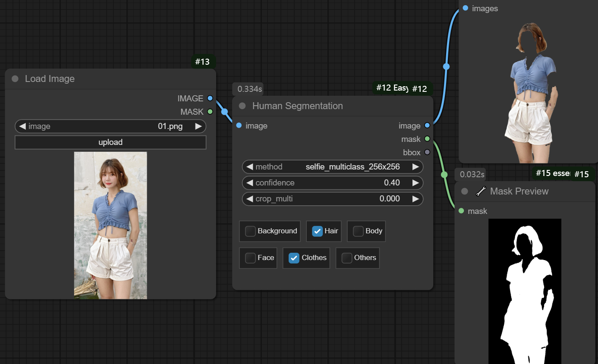Open the image file selector showing 01.png
This screenshot has height=364, width=598.
110,126
